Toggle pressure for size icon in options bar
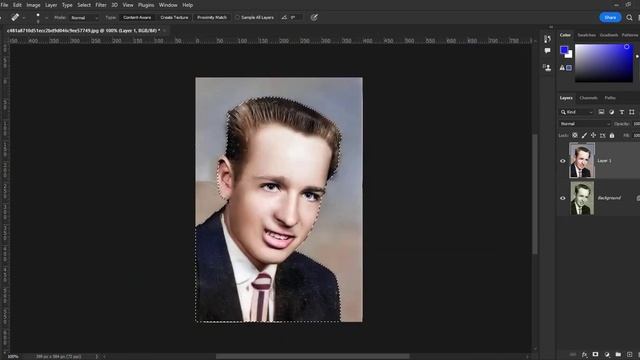The width and height of the screenshot is (640, 360). tap(314, 18)
